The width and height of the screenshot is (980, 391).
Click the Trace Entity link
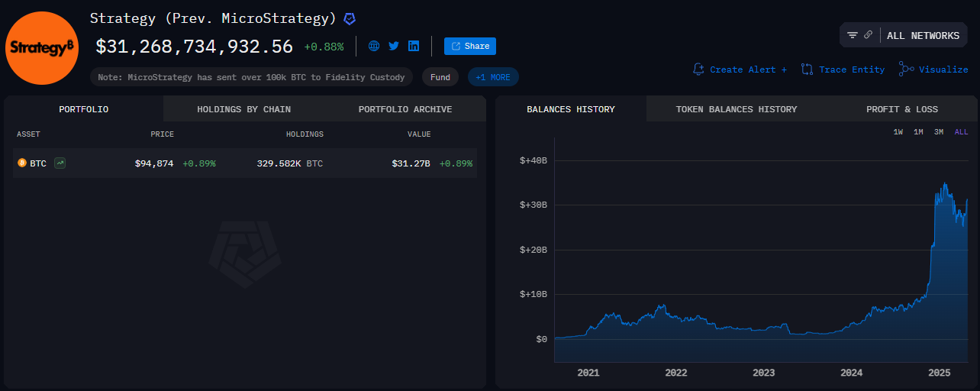843,69
